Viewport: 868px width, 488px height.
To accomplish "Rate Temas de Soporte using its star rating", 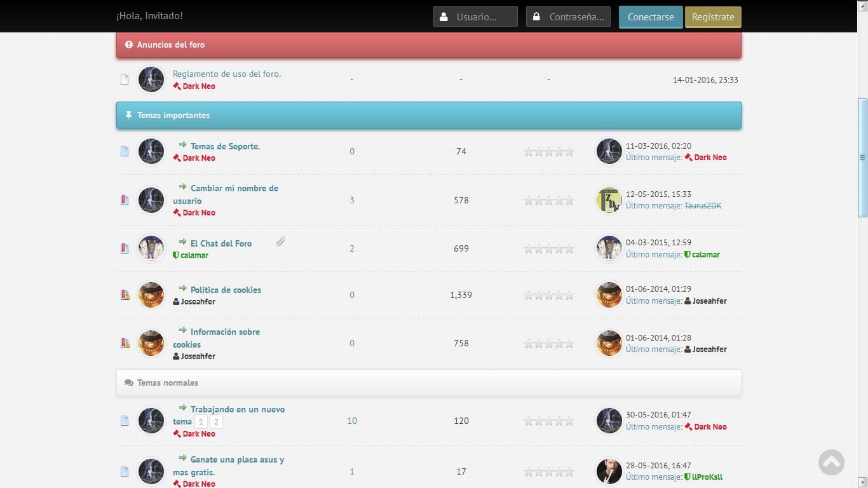I will click(548, 152).
